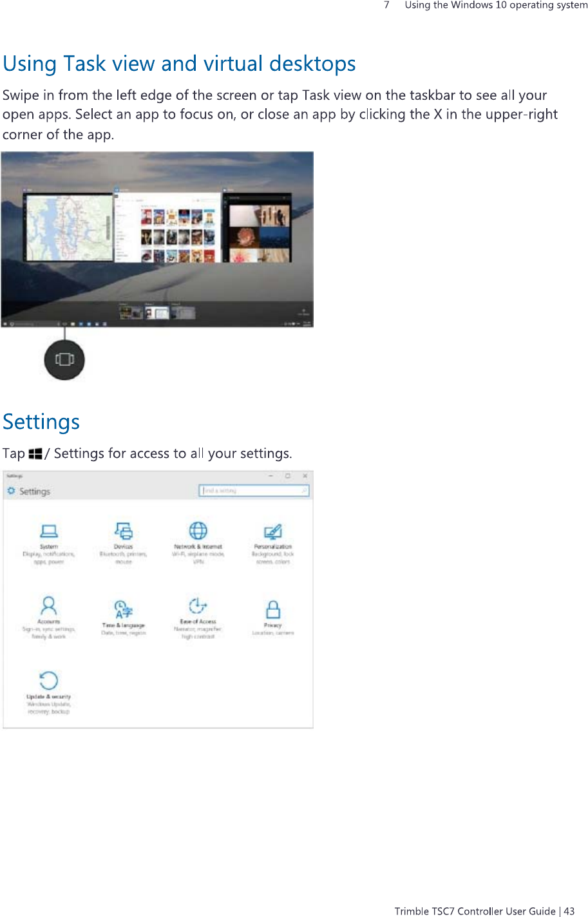Click the taskbar search box
588x917 pixels.
tap(33, 324)
